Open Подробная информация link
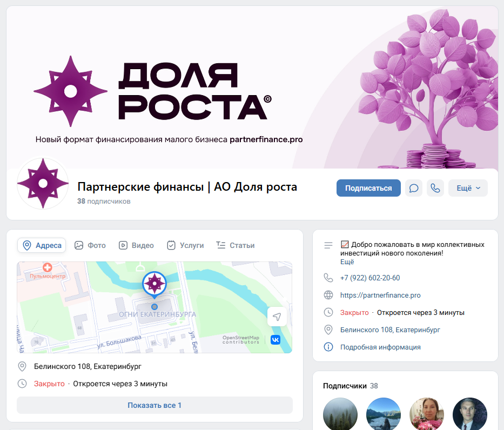Image resolution: width=504 pixels, height=430 pixels. click(x=380, y=347)
